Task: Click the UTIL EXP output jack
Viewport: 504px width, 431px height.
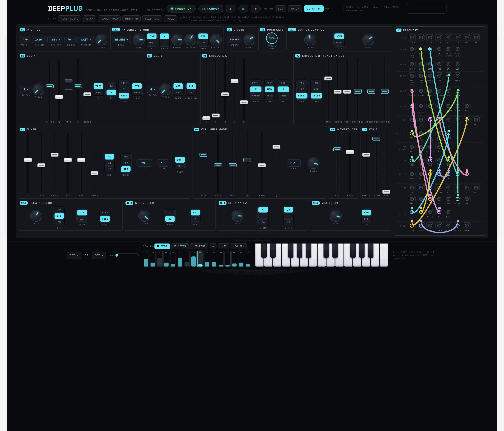Action: pyautogui.click(x=467, y=199)
